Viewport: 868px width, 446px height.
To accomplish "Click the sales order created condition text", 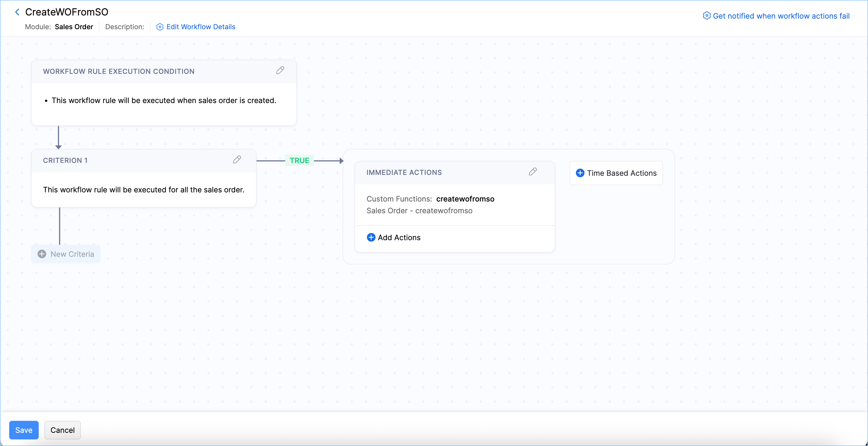I will (164, 100).
